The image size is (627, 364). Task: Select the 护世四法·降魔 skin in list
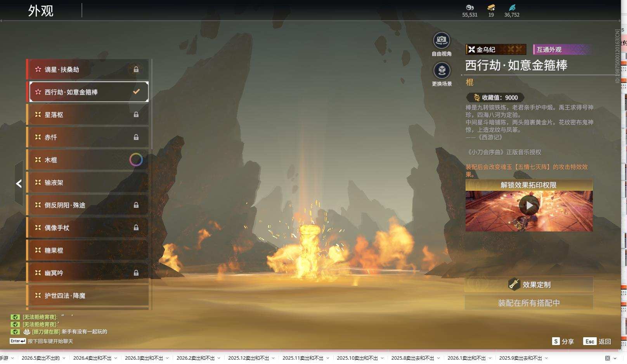88,295
